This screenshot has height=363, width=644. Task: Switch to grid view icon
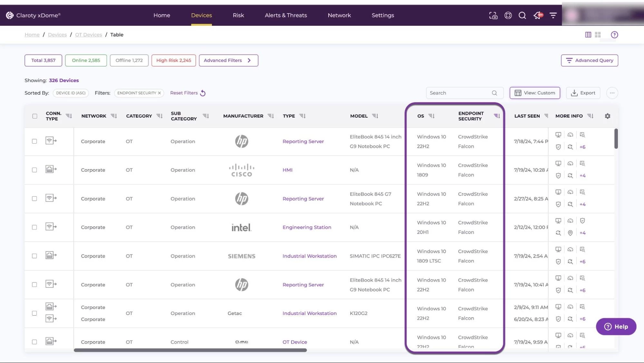point(598,34)
